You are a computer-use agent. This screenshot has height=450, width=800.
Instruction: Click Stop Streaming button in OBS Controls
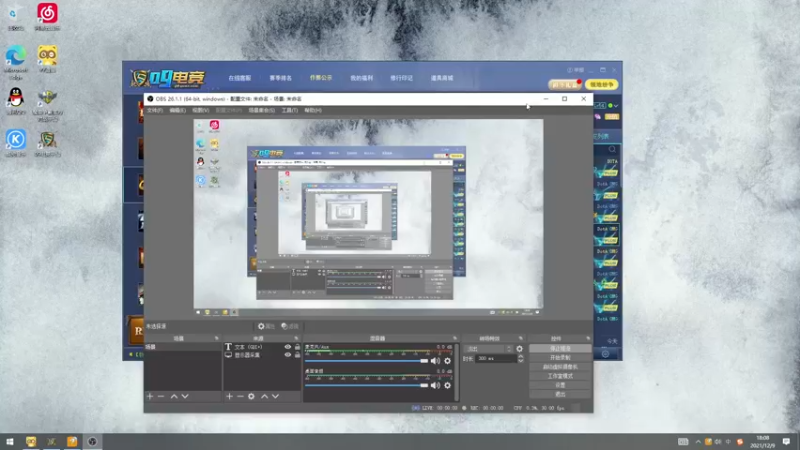pos(560,348)
